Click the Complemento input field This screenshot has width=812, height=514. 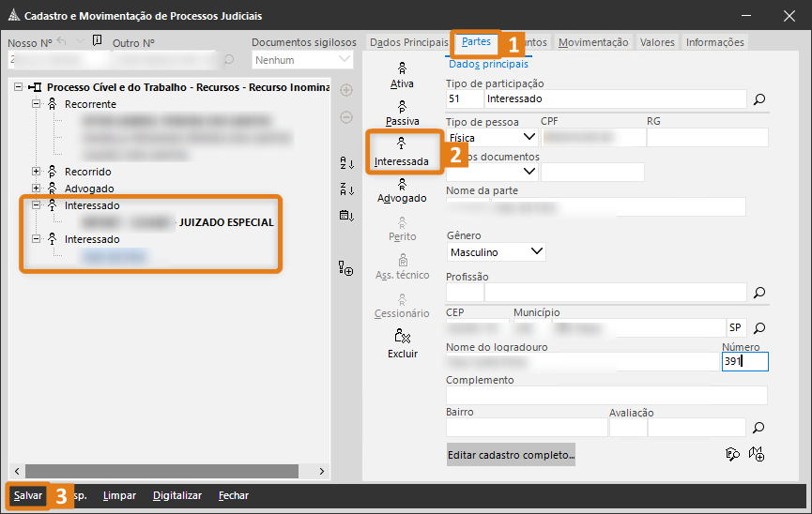(606, 395)
